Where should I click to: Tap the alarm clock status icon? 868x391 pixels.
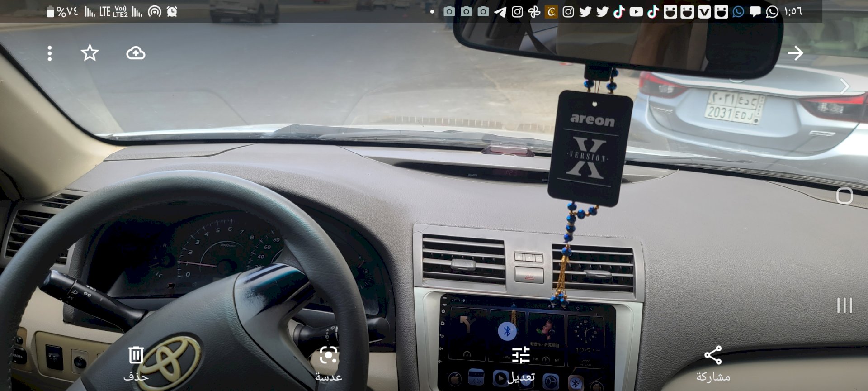coord(172,12)
